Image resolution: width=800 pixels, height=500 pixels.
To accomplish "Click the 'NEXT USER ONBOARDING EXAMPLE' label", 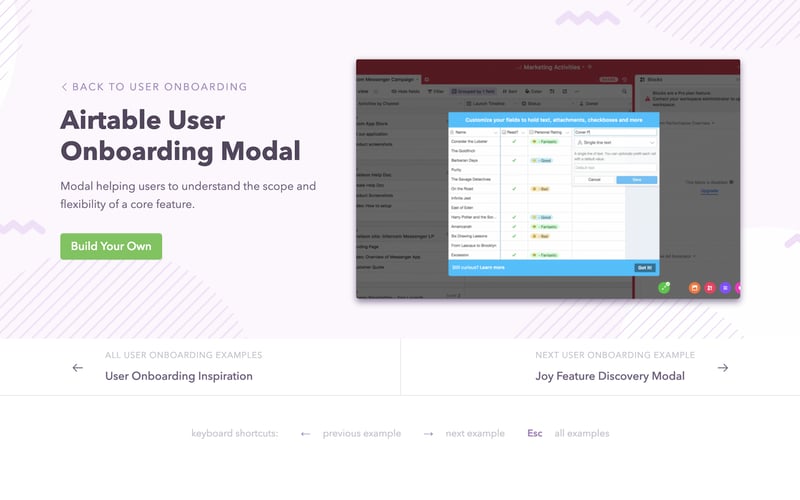I will pos(615,355).
